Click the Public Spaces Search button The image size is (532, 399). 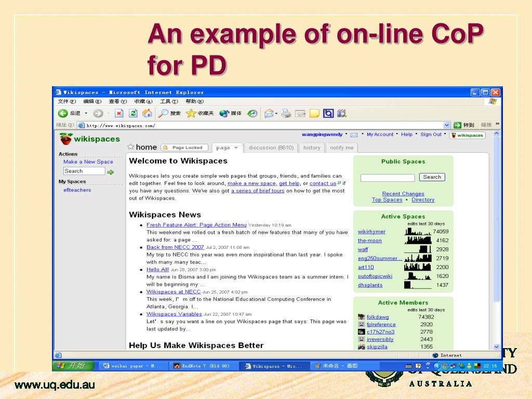coord(432,177)
